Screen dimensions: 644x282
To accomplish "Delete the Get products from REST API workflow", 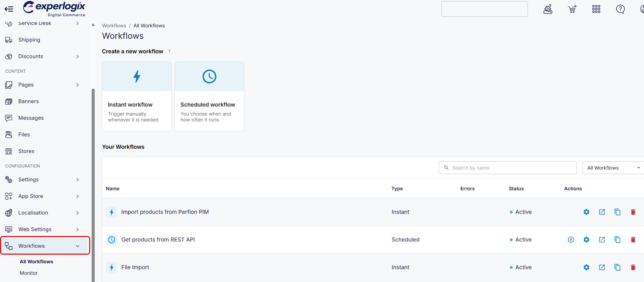I will 633,239.
